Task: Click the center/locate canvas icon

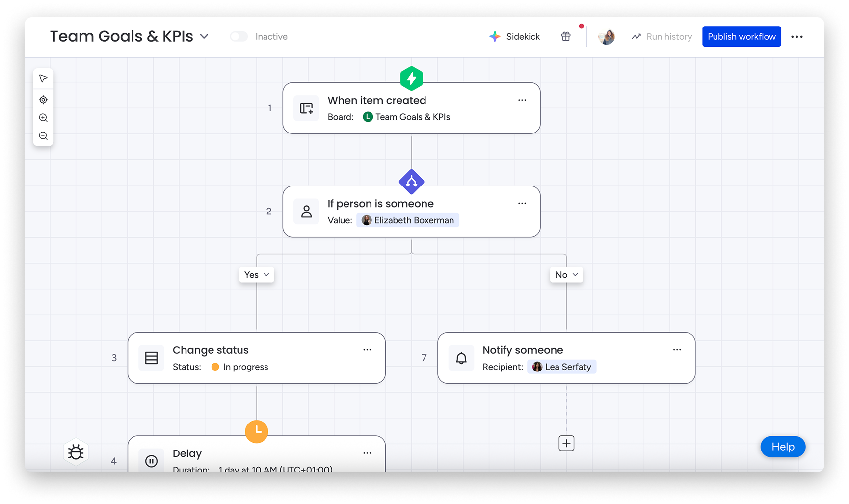Action: point(43,100)
